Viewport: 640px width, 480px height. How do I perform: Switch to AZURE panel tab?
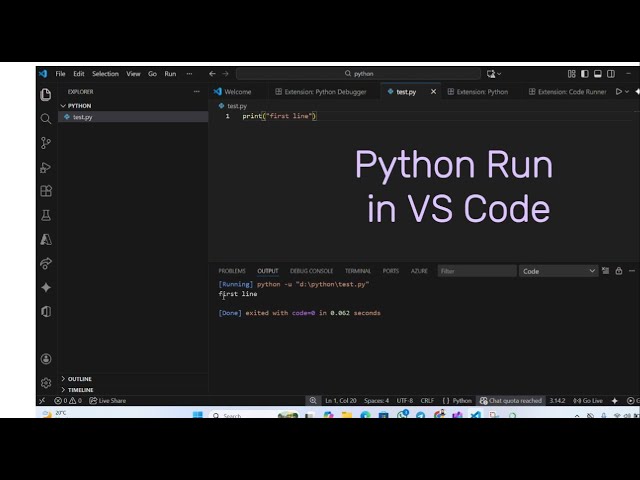click(419, 271)
